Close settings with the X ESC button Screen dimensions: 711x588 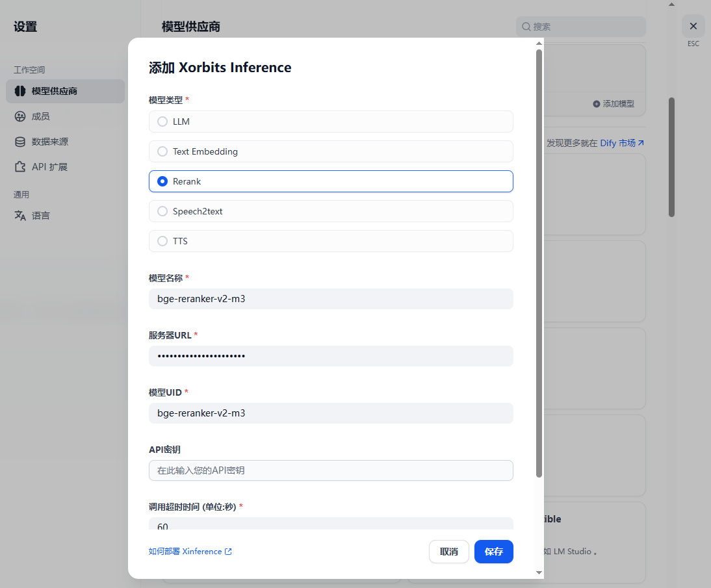point(693,26)
